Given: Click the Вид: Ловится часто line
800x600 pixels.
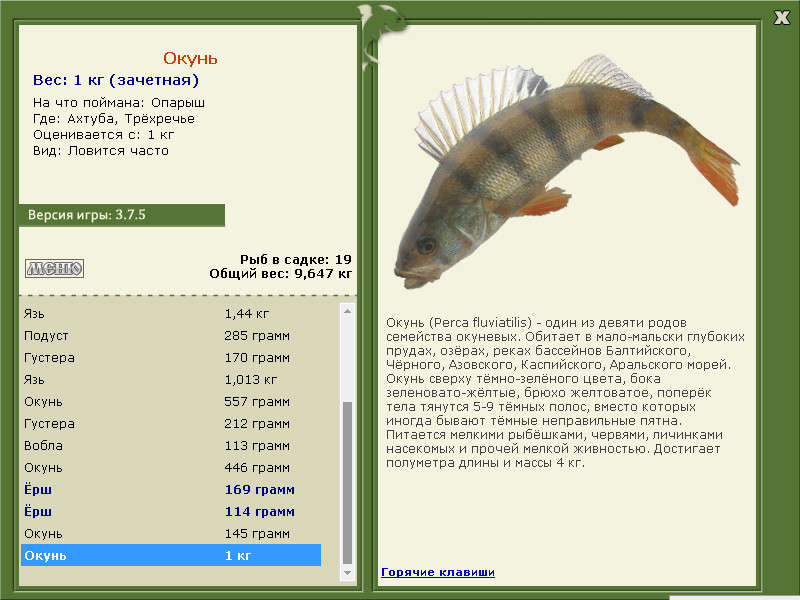Looking at the screenshot, I should click(101, 151).
